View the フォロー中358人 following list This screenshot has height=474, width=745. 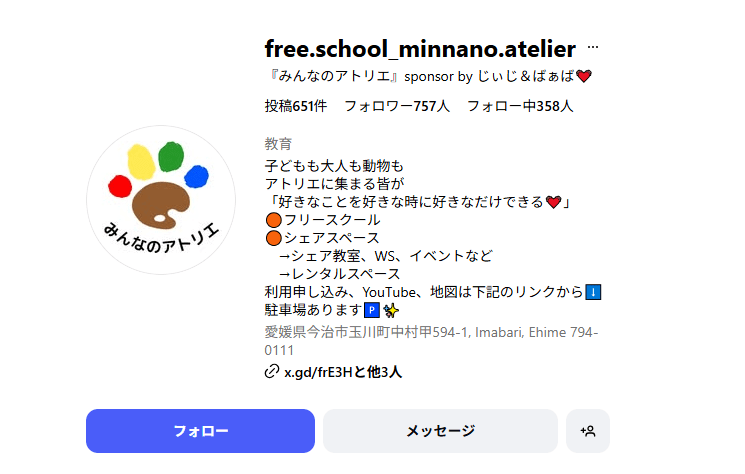point(520,106)
